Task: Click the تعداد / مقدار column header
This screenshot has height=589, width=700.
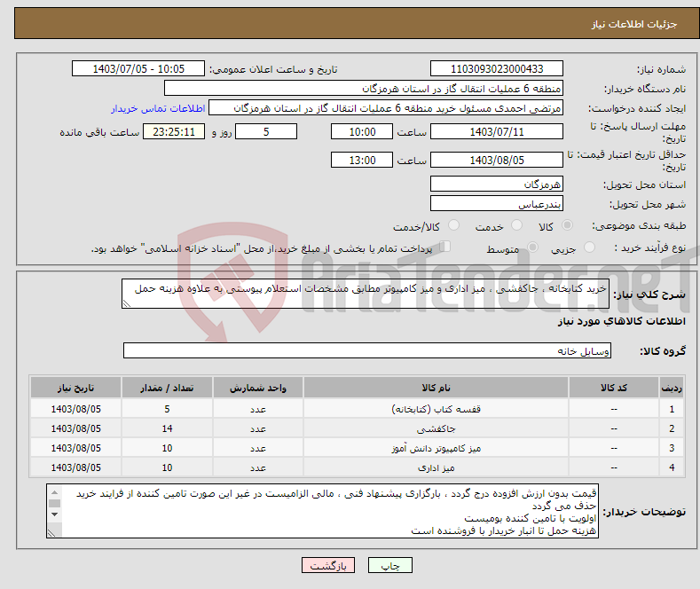Action: click(x=167, y=388)
